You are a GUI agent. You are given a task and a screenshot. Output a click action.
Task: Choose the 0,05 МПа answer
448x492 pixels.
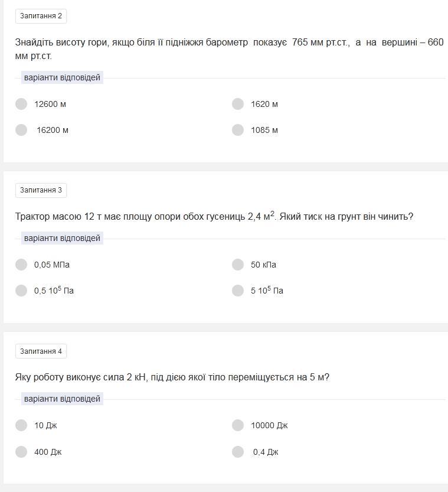21,265
